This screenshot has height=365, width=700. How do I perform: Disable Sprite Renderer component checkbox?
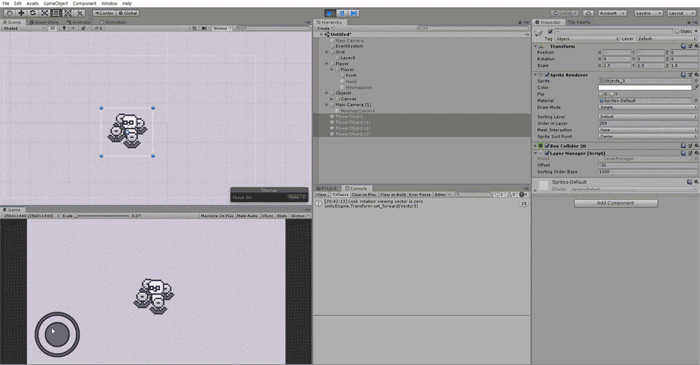click(x=547, y=75)
